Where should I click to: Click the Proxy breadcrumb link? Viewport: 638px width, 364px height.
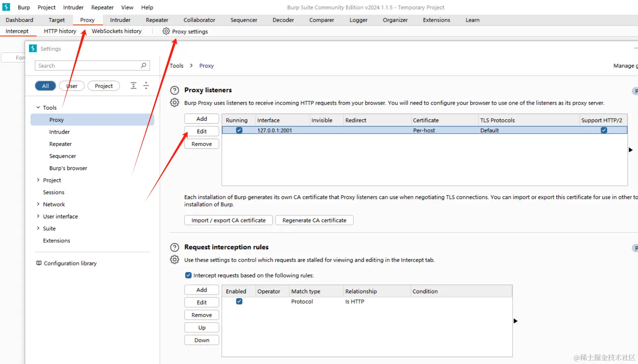point(206,66)
